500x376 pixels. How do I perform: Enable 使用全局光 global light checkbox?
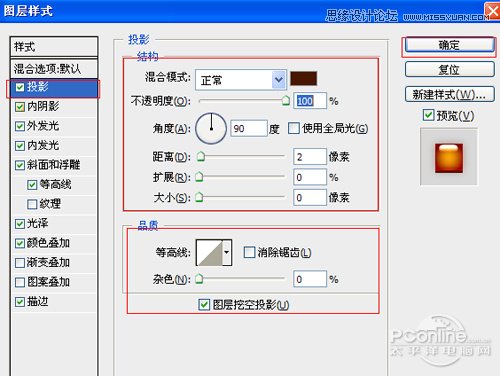[x=294, y=128]
